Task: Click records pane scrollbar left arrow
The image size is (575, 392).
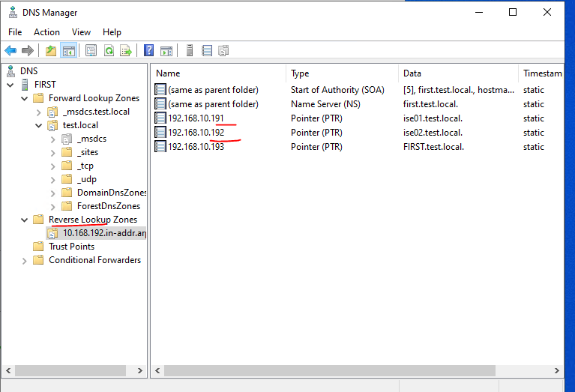Action: click(x=157, y=371)
